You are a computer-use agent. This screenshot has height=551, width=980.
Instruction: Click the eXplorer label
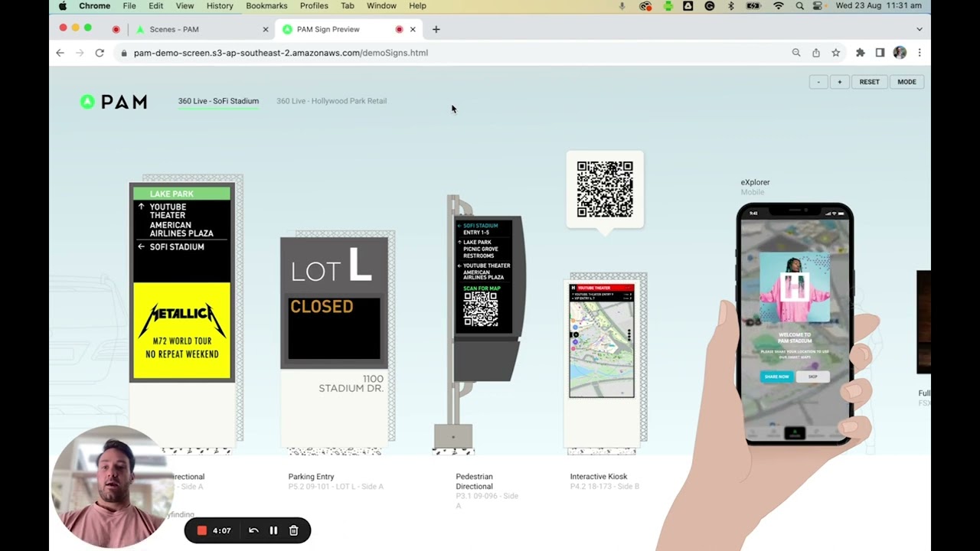pyautogui.click(x=755, y=182)
